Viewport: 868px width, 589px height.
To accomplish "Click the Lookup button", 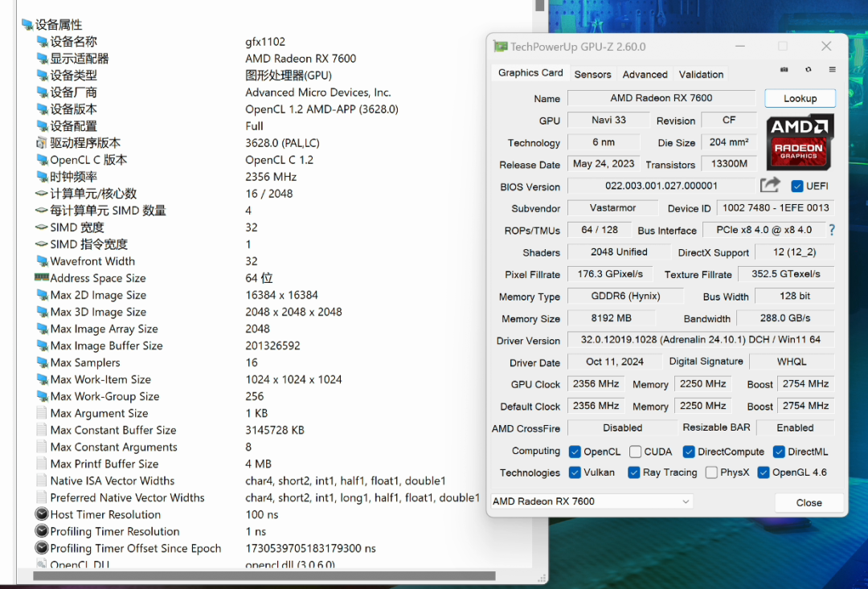I will coord(800,98).
